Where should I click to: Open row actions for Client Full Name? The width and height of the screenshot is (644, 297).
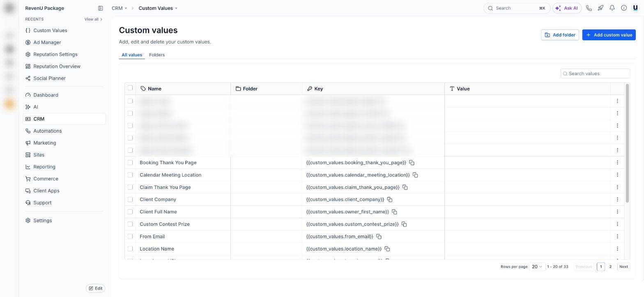click(617, 212)
